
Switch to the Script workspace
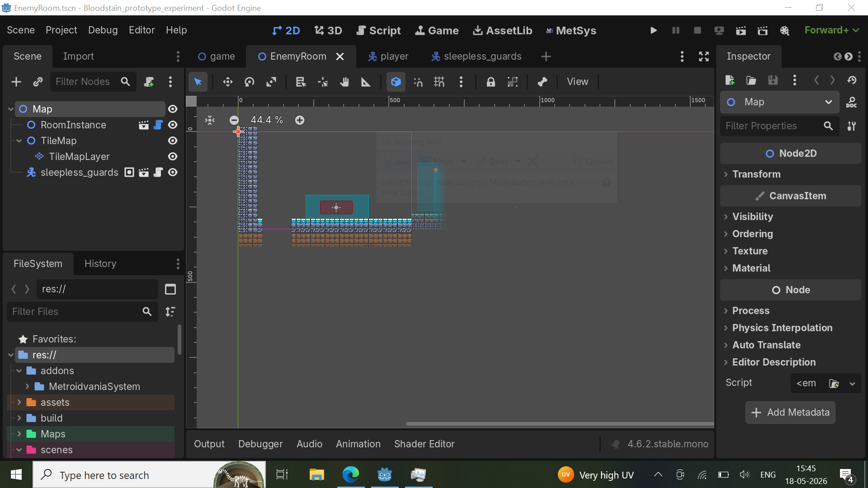click(379, 30)
